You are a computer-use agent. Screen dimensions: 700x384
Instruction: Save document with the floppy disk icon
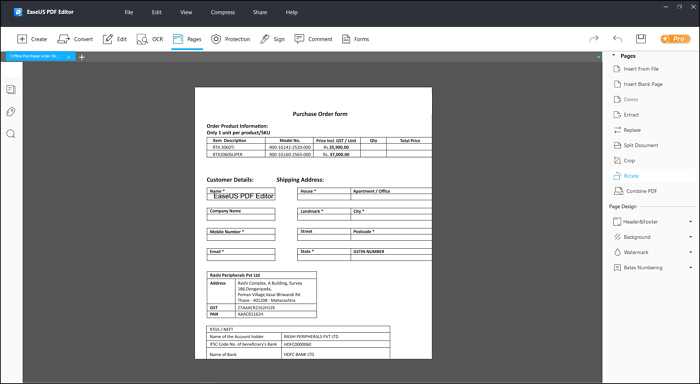pos(641,39)
